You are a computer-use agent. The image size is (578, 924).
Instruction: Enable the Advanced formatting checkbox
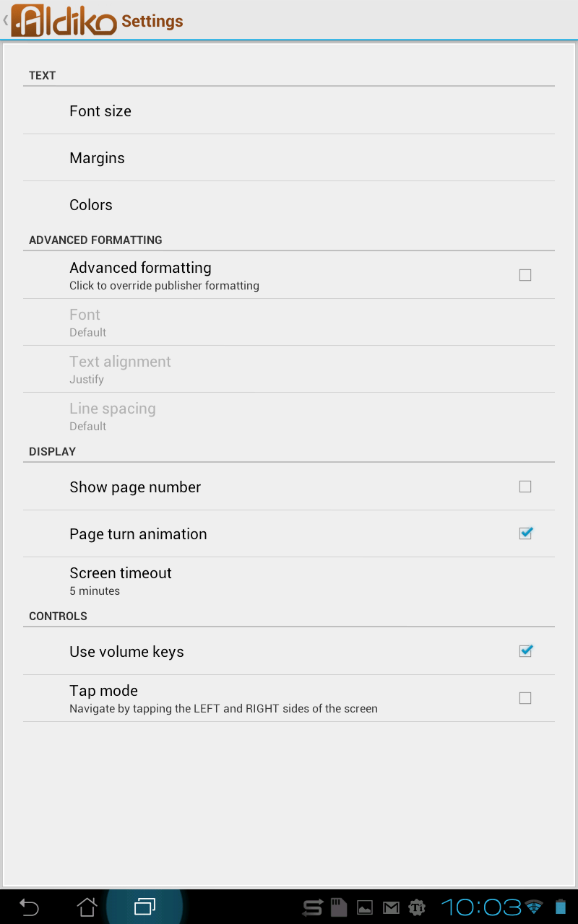[x=525, y=275]
